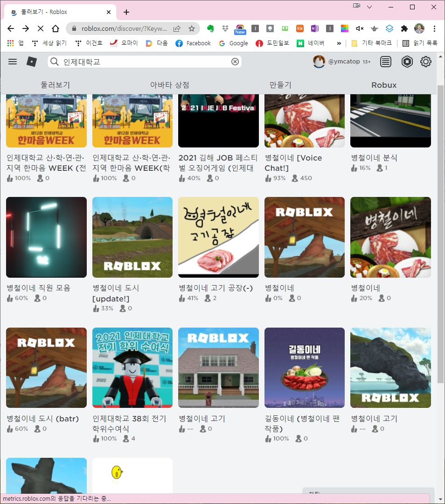Go back with browser back arrow

pos(11,28)
